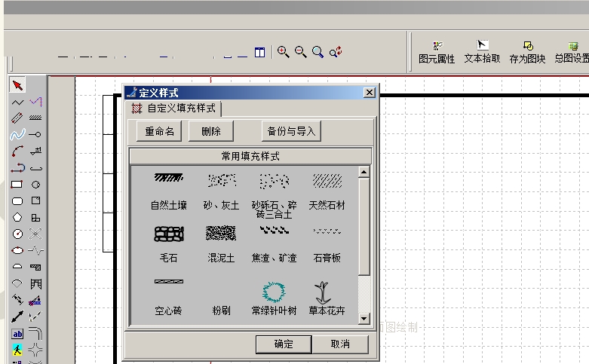This screenshot has height=364, width=589.
Task: Click the 常用填充样式 header
Action: (250, 156)
